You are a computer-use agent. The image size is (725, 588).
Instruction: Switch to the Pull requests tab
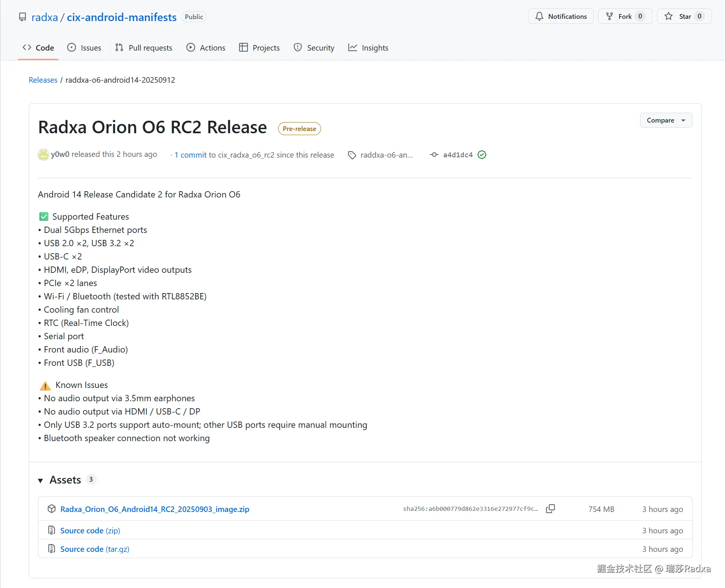pos(144,48)
